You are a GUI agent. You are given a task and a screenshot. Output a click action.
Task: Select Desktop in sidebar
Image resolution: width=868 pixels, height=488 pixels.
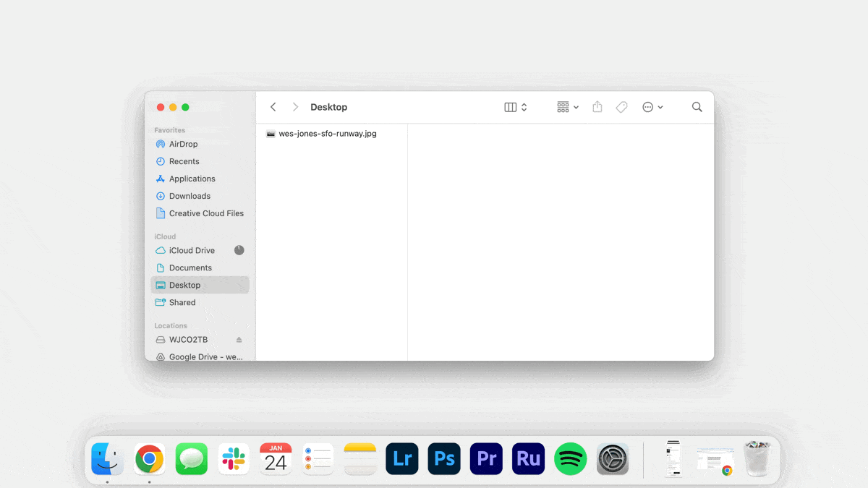(x=200, y=285)
